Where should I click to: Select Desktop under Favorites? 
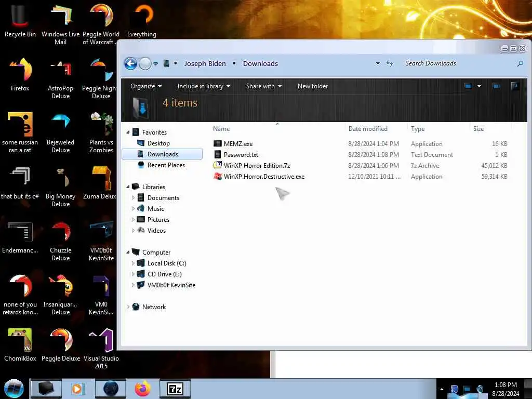click(158, 143)
